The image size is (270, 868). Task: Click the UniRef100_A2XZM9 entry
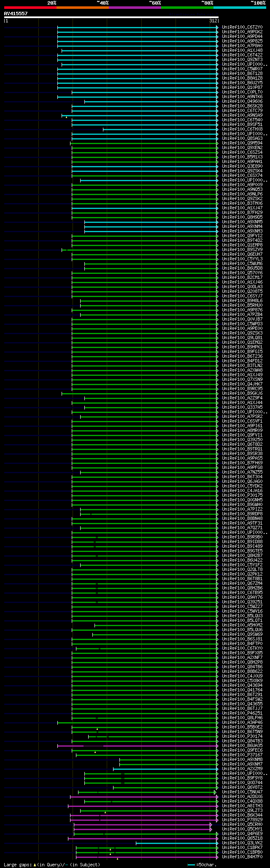pos(242,769)
